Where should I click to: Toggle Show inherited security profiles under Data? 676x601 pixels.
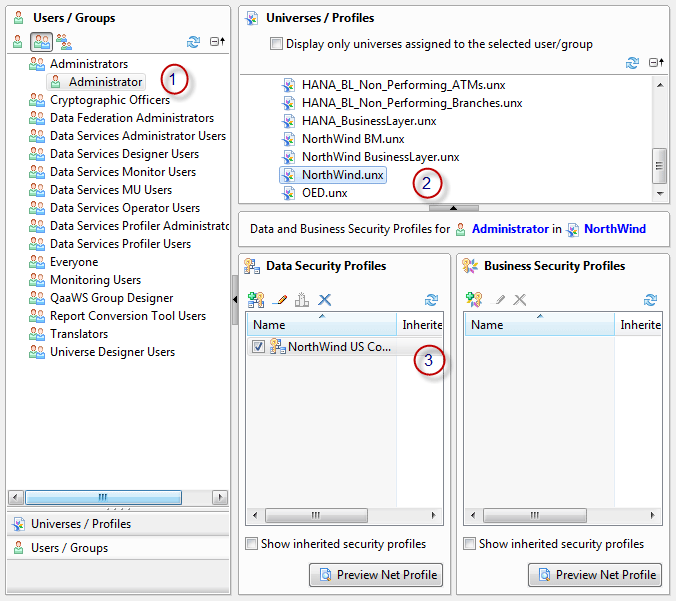click(x=252, y=544)
